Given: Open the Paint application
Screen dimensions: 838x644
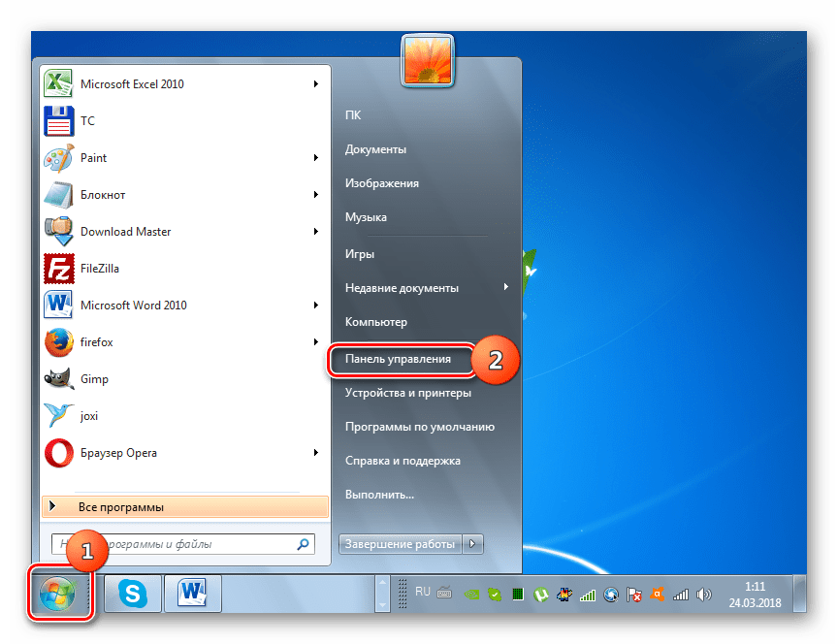Looking at the screenshot, I should point(185,158).
